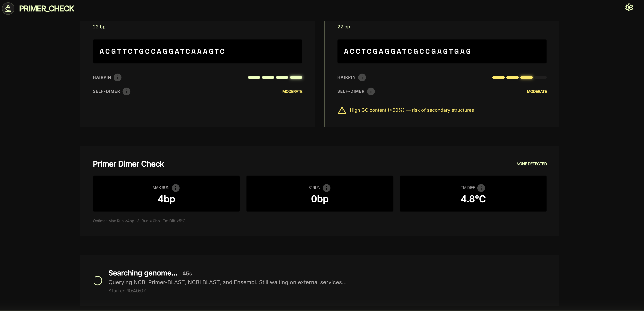The height and width of the screenshot is (311, 644).
Task: Select the 4.8°C Tm Diff card
Action: [x=473, y=194]
